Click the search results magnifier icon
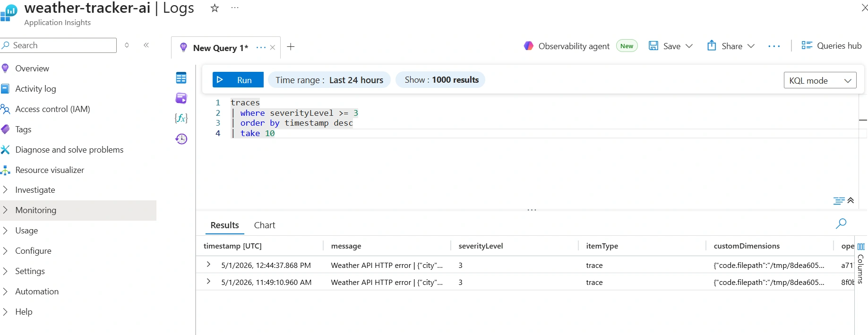Image resolution: width=868 pixels, height=335 pixels. tap(841, 223)
